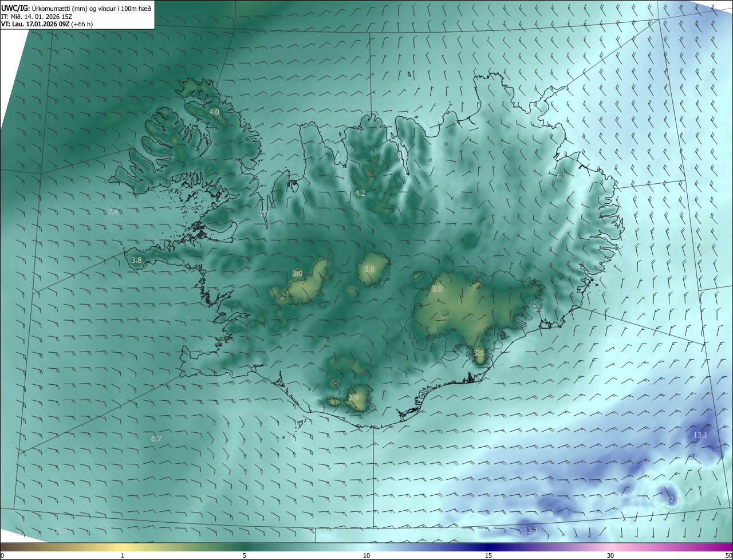This screenshot has height=560, width=733.
Task: Click the 4.0 value over the Westfjords
Action: 214,112
